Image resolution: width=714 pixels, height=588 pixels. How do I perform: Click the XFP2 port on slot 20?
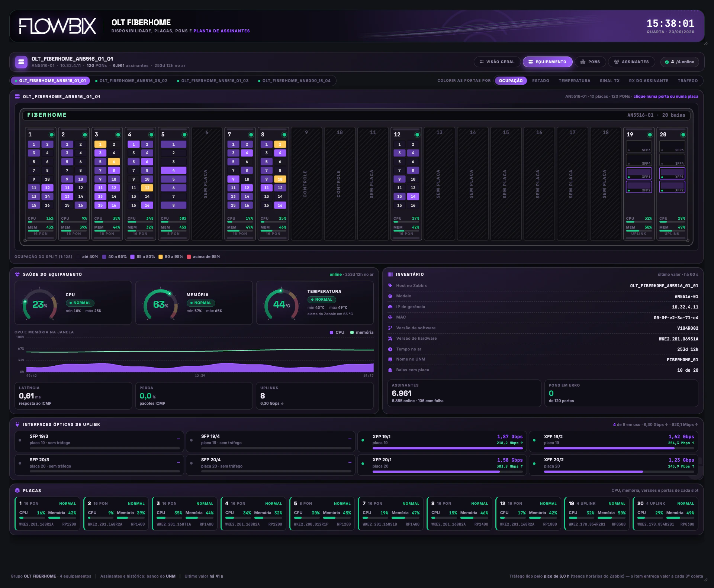672,187
